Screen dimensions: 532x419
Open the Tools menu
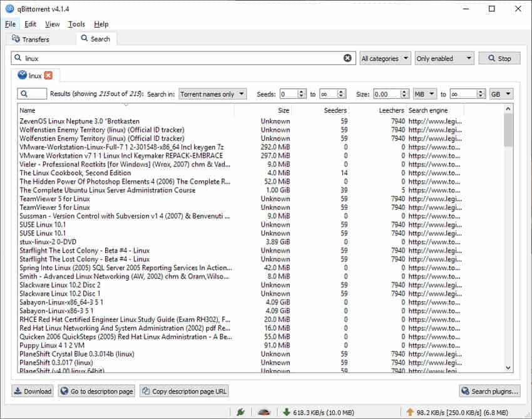(76, 24)
